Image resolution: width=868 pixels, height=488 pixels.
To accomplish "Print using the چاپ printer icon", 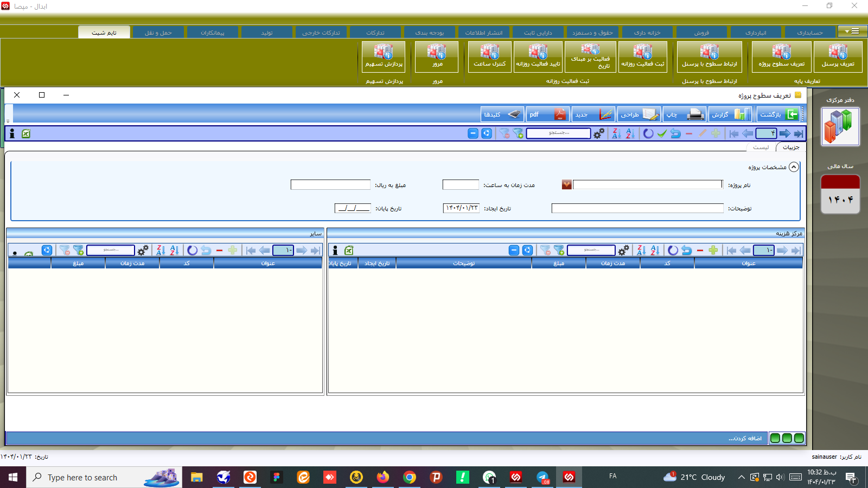I will [685, 114].
